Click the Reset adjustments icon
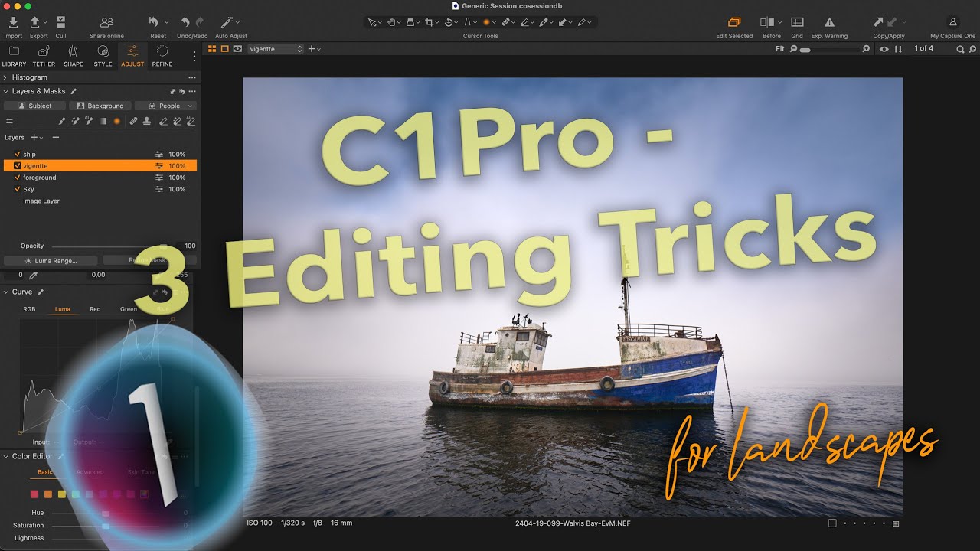 tap(154, 23)
